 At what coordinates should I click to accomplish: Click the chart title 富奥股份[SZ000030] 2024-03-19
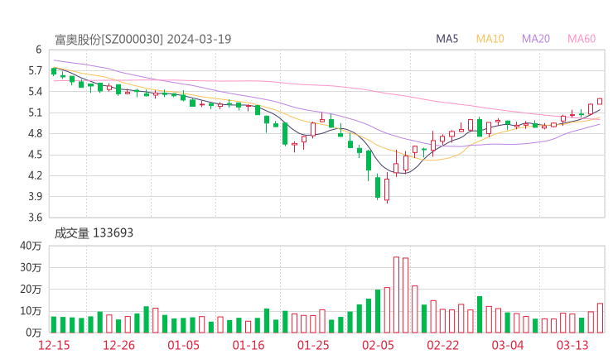pos(142,39)
